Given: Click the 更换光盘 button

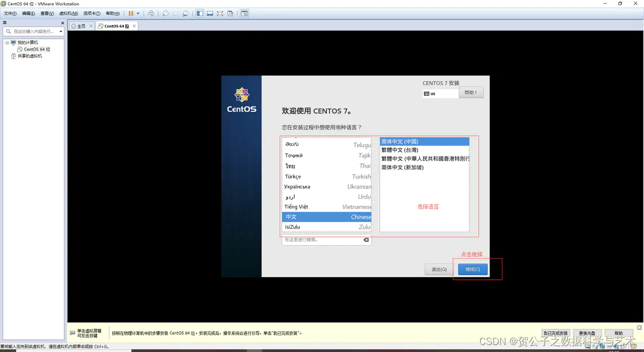Looking at the screenshot, I should [587, 333].
